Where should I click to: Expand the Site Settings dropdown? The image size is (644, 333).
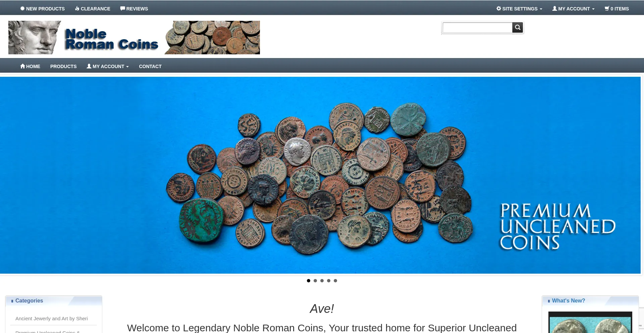pyautogui.click(x=519, y=9)
